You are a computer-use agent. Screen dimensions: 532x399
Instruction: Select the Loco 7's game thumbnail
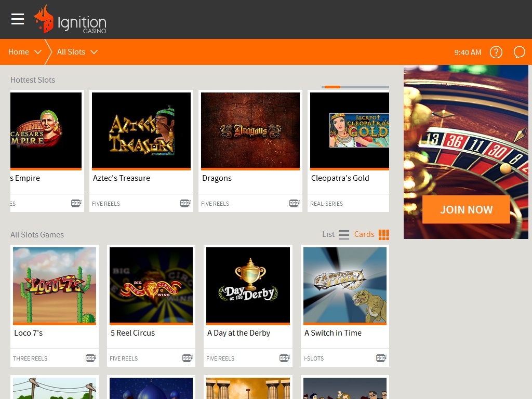[55, 285]
